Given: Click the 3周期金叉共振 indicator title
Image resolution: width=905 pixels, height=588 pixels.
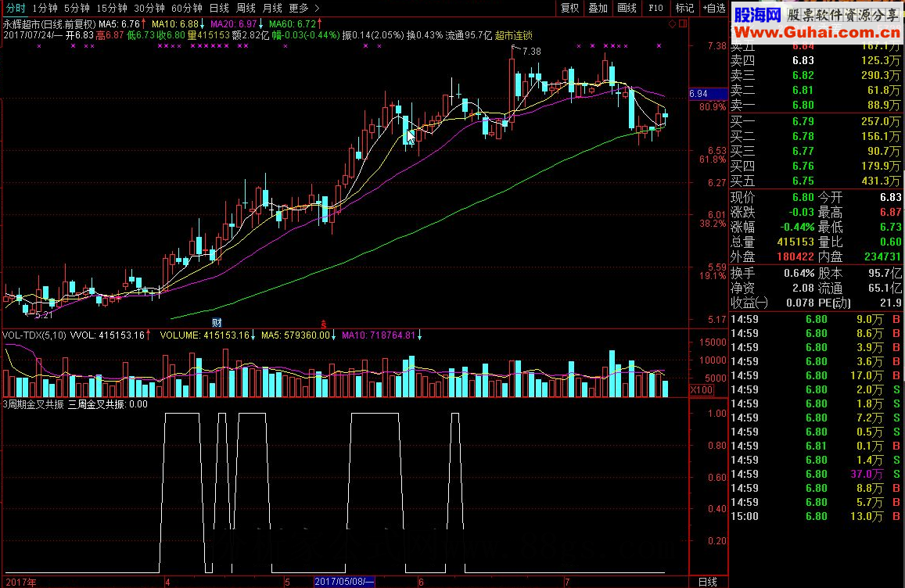Looking at the screenshot, I should point(33,404).
